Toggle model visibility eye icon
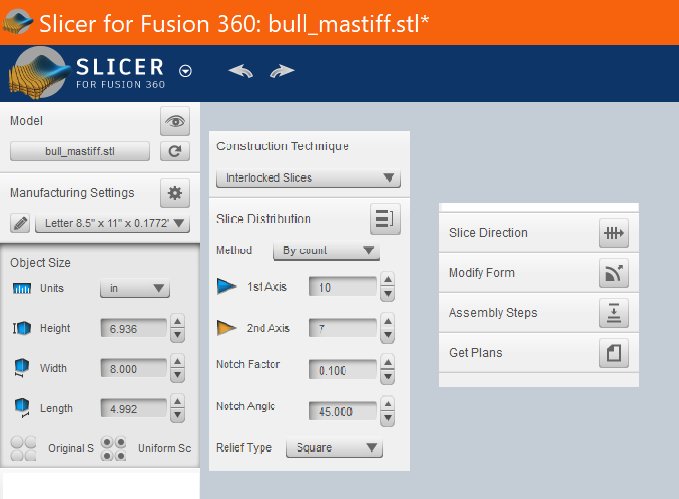 click(175, 121)
